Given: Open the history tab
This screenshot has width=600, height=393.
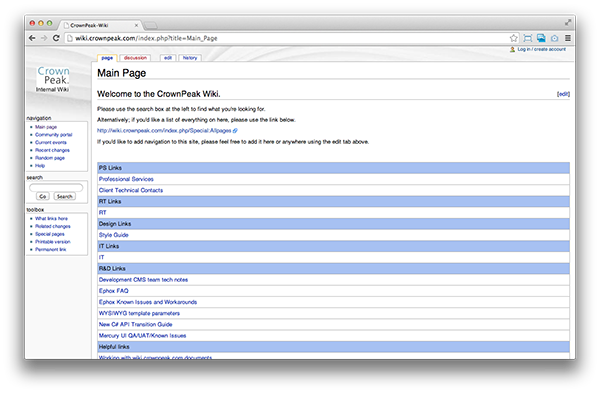Looking at the screenshot, I should click(190, 58).
